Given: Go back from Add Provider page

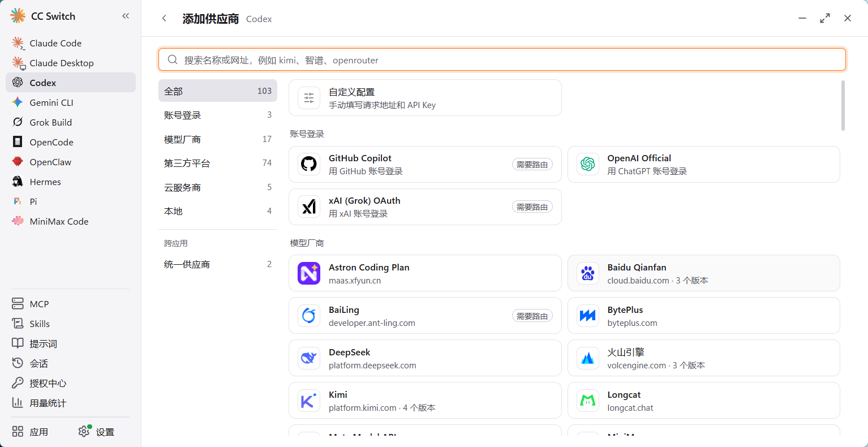Looking at the screenshot, I should pyautogui.click(x=164, y=18).
